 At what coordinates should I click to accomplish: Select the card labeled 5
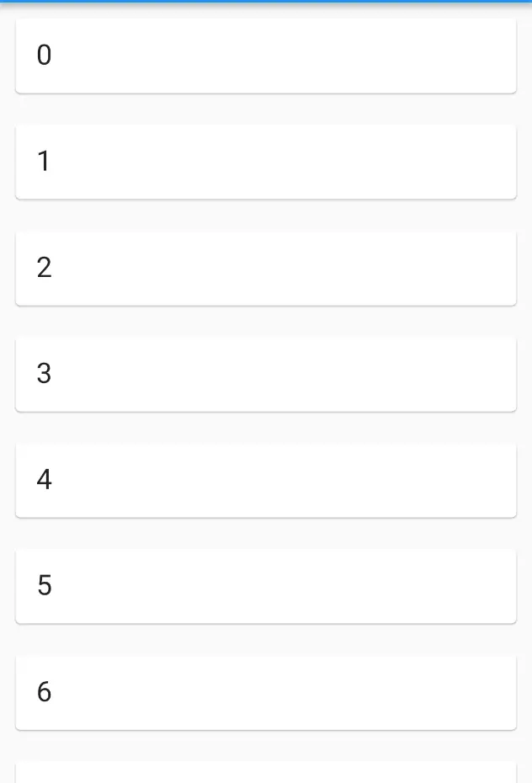[266, 586]
